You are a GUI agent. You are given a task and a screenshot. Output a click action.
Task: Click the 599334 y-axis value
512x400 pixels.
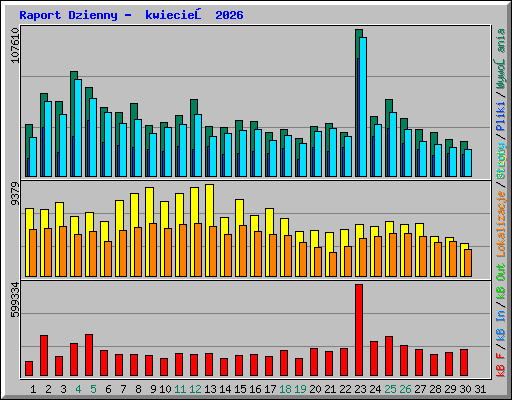coord(15,300)
